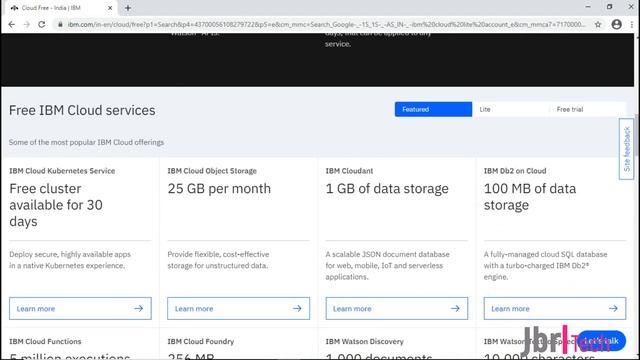Learn more about IBM Cloudant
640x360 pixels.
397,309
